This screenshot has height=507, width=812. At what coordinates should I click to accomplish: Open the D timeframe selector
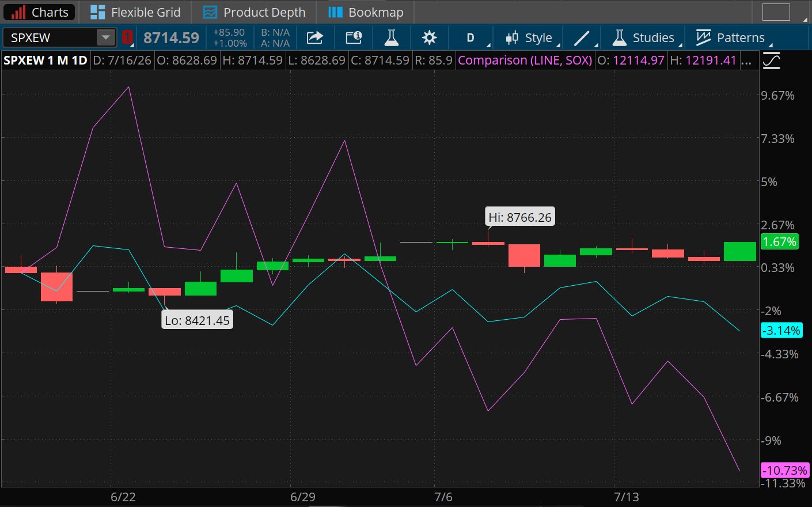[470, 38]
